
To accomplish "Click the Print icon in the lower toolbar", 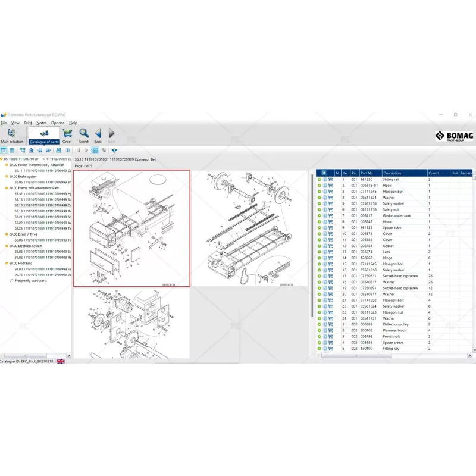I will tap(58, 150).
